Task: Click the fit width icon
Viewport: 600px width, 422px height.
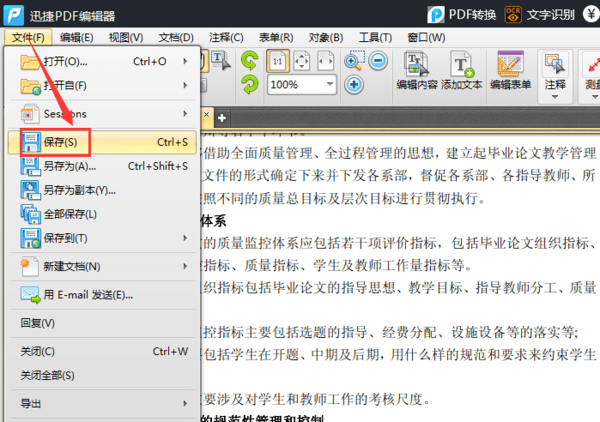Action: pos(326,61)
